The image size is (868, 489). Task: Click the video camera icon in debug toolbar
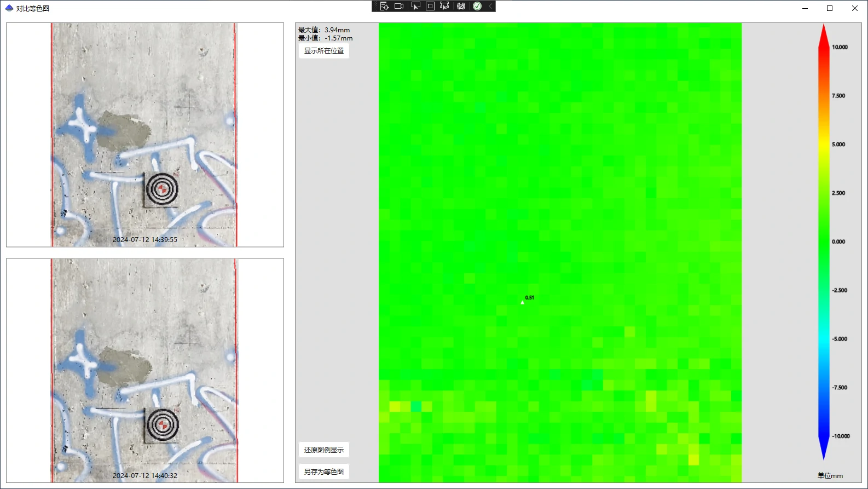coord(399,6)
